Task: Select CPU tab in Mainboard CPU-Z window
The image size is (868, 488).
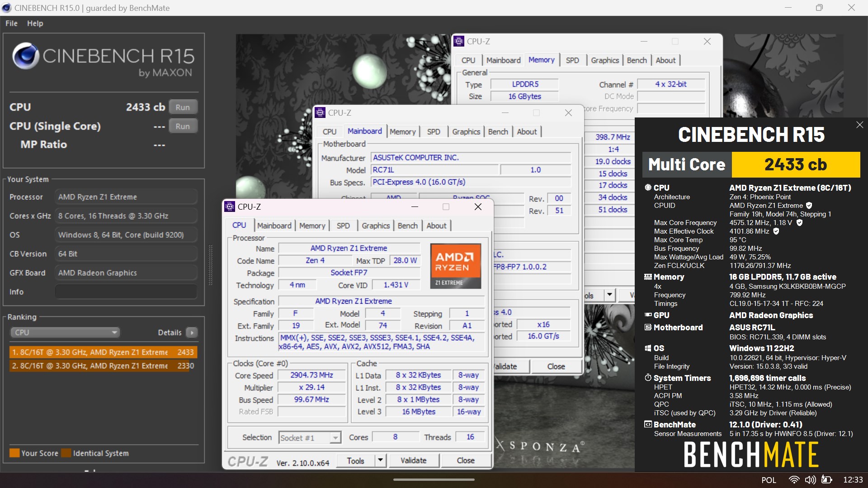Action: tap(330, 131)
